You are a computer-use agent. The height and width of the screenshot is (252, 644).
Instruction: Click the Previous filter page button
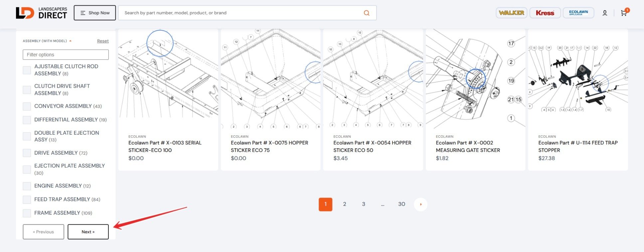[44, 232]
